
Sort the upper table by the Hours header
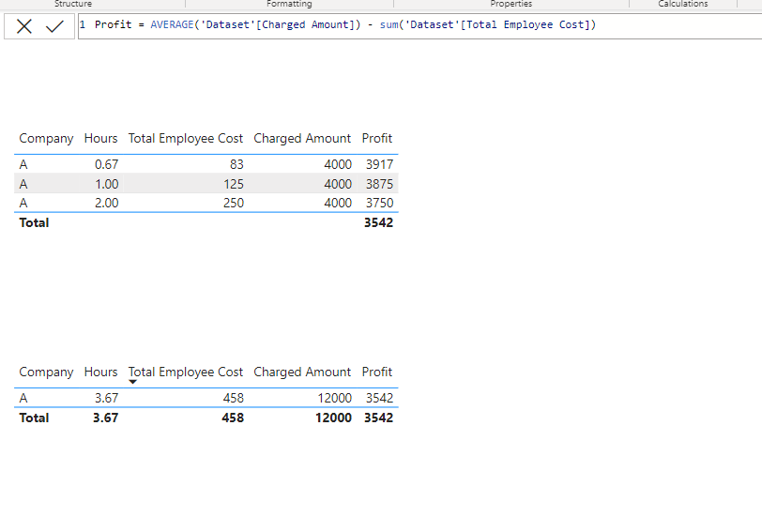click(100, 139)
